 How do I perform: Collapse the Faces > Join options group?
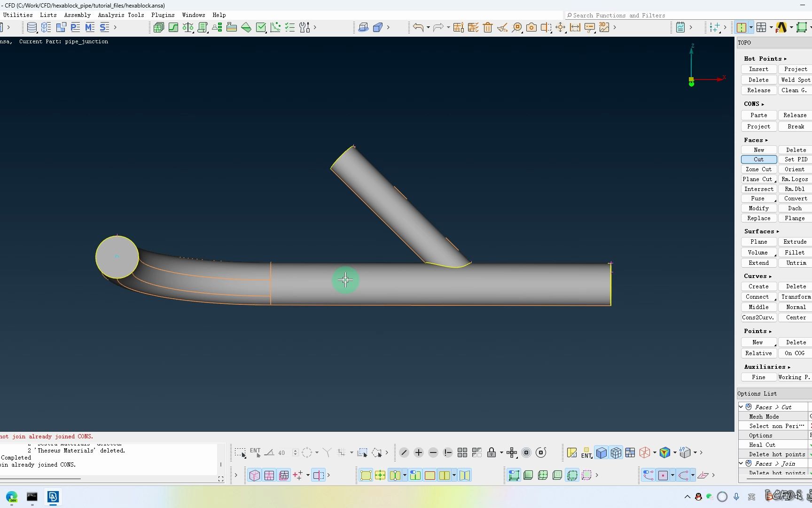[x=741, y=463]
